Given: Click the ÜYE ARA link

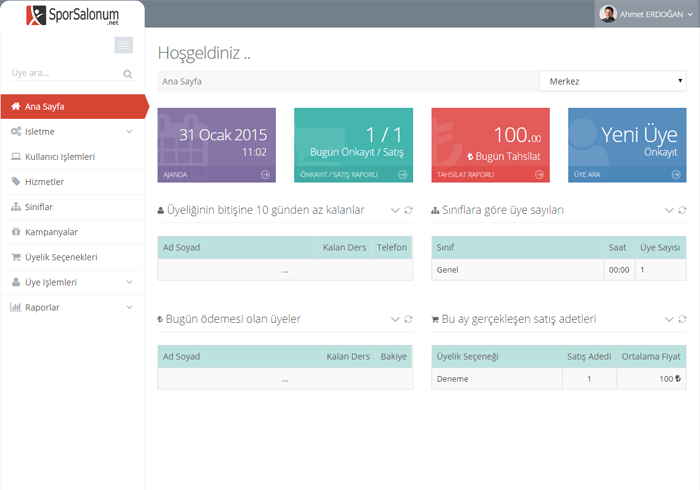Looking at the screenshot, I should (x=587, y=174).
